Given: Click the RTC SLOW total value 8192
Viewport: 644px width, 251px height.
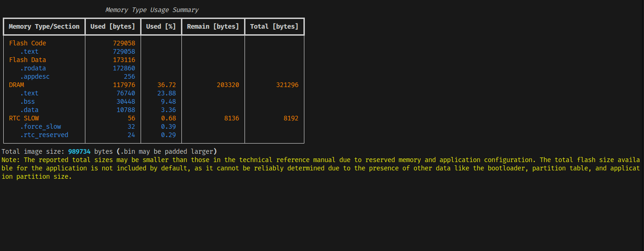Looking at the screenshot, I should (x=291, y=118).
